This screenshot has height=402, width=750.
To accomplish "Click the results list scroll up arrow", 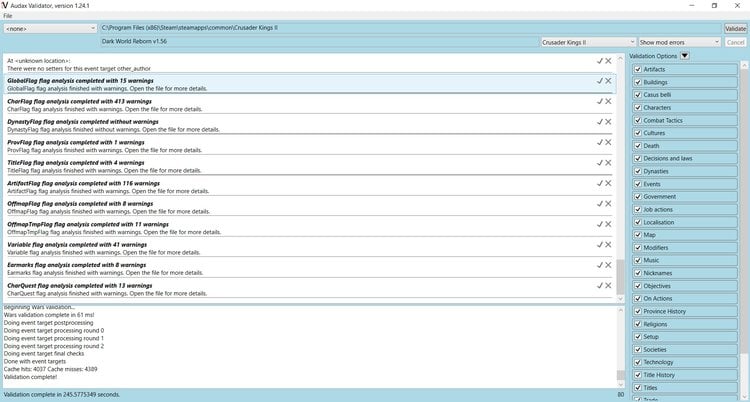I will point(620,58).
